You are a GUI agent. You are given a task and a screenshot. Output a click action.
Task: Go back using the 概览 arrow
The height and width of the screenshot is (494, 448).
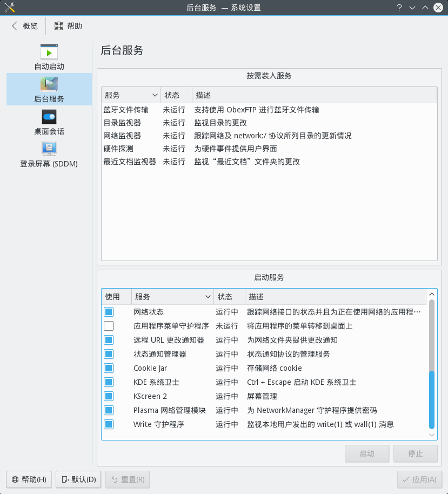pos(24,26)
